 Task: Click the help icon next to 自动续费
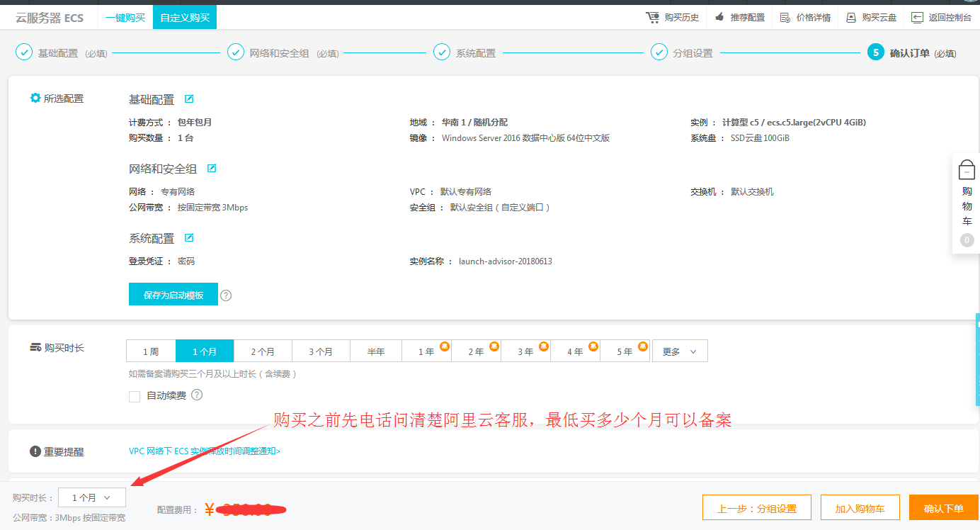pyautogui.click(x=197, y=395)
